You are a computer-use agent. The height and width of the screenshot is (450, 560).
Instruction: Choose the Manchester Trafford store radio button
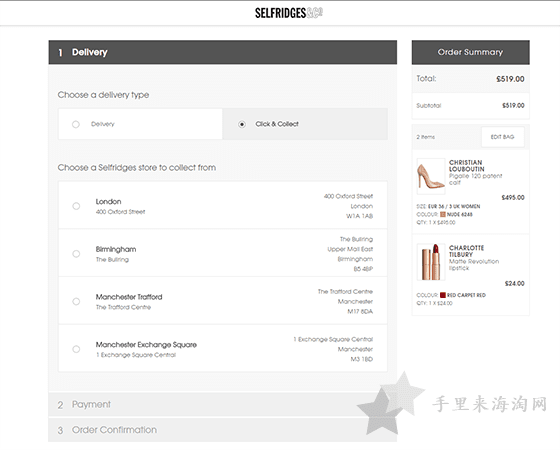coord(76,301)
